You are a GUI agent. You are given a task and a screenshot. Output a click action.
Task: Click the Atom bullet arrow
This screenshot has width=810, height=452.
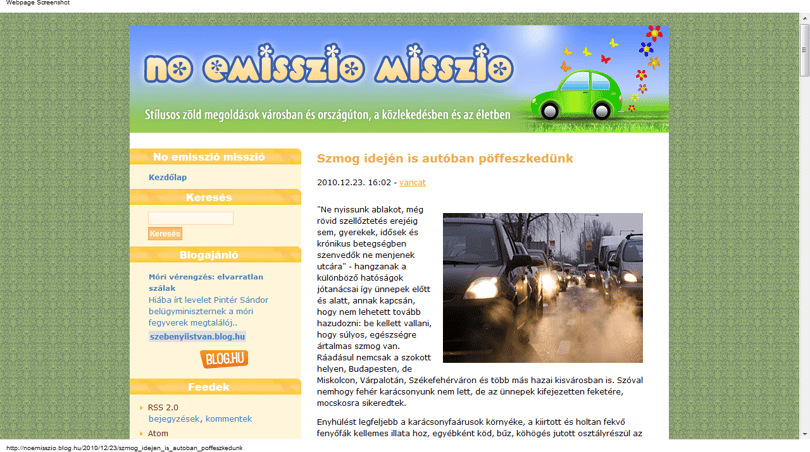pos(141,433)
